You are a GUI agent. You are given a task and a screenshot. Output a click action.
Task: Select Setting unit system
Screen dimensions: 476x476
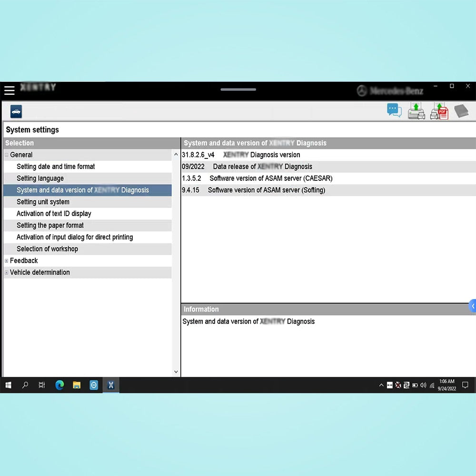click(x=88, y=202)
